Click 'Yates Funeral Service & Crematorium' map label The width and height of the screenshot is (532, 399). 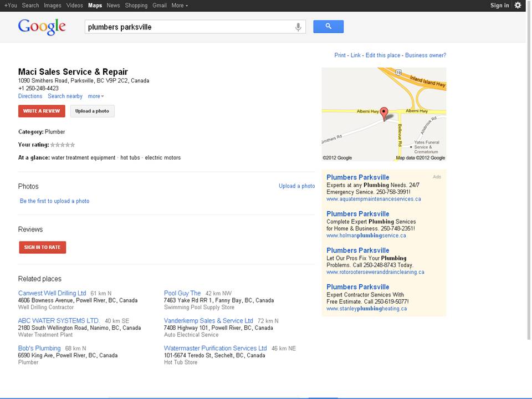tap(427, 147)
